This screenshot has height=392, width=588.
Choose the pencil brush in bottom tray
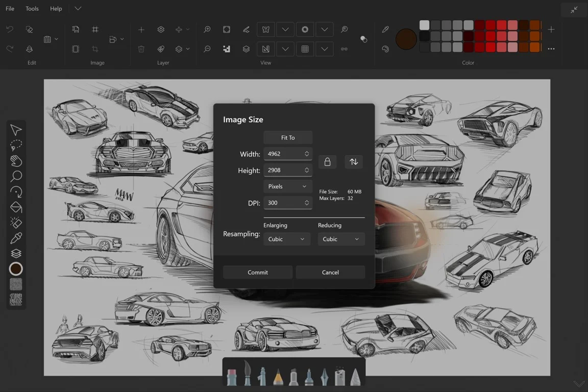[x=278, y=377]
